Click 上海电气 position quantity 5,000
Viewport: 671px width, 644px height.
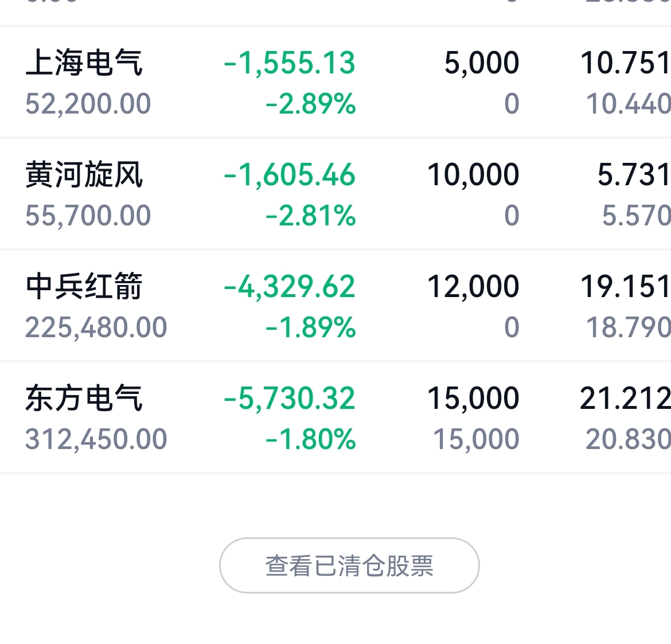pos(482,63)
